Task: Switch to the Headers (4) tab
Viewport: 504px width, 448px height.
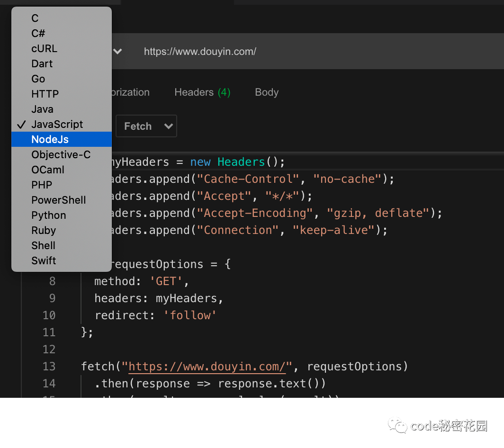Action: tap(202, 92)
